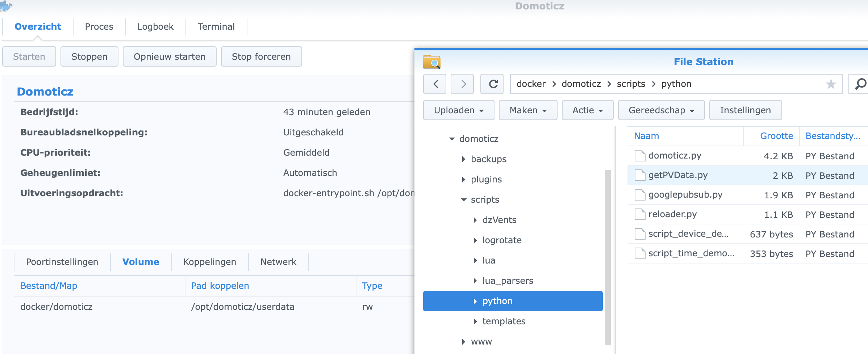Expand the python folder arrow
This screenshot has width=868, height=354.
[475, 301]
